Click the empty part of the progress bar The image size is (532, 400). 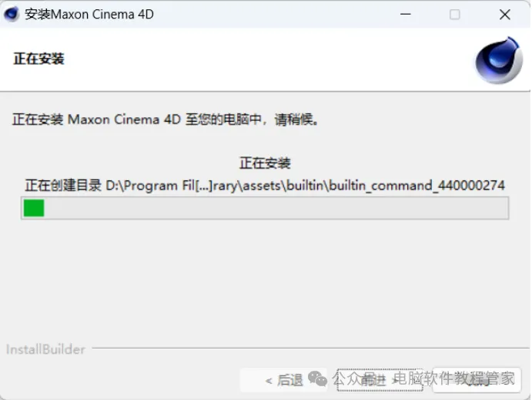276,208
